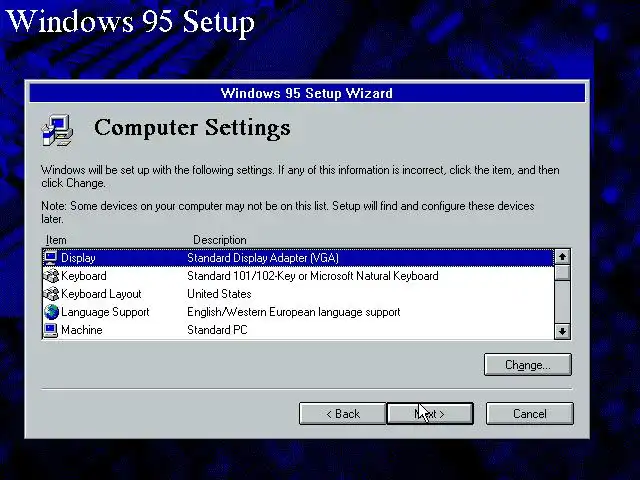
Task: Click the Standard PC description
Action: (x=217, y=330)
